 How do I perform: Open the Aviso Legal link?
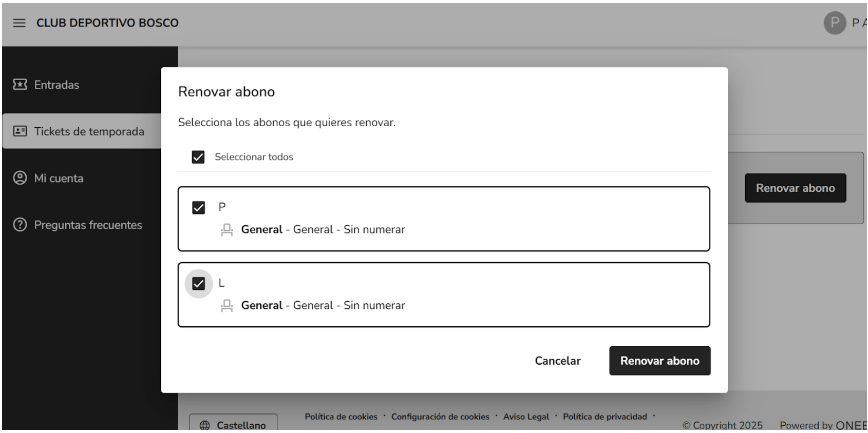click(526, 417)
